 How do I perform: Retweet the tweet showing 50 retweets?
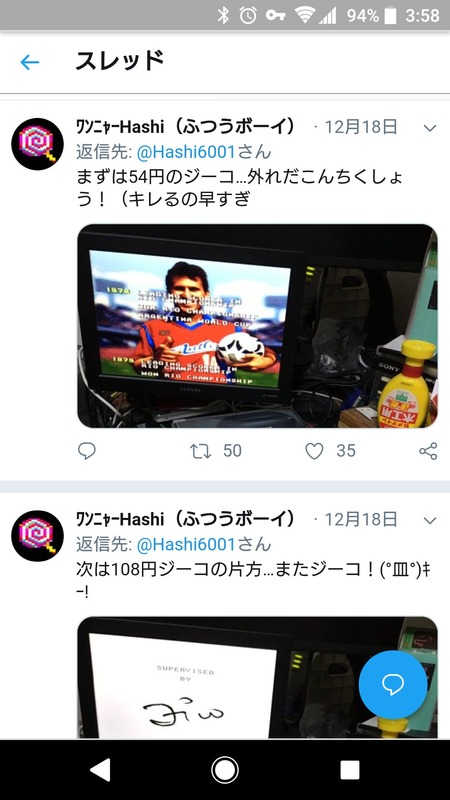(201, 451)
